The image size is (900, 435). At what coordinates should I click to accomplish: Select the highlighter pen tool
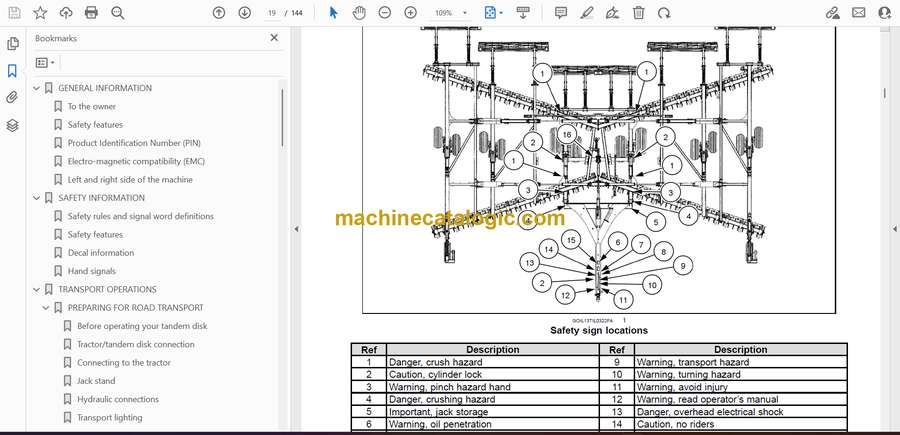587,13
